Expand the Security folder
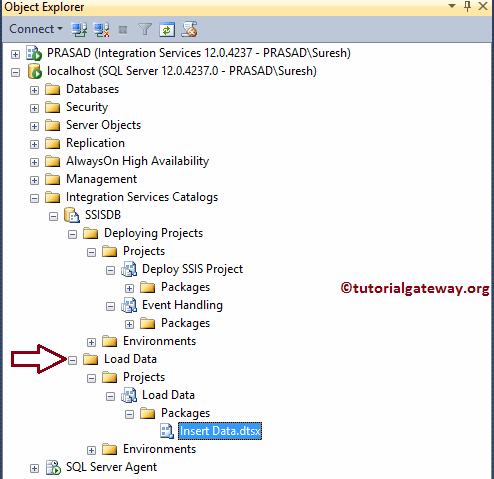This screenshot has height=479, width=494. pos(34,108)
